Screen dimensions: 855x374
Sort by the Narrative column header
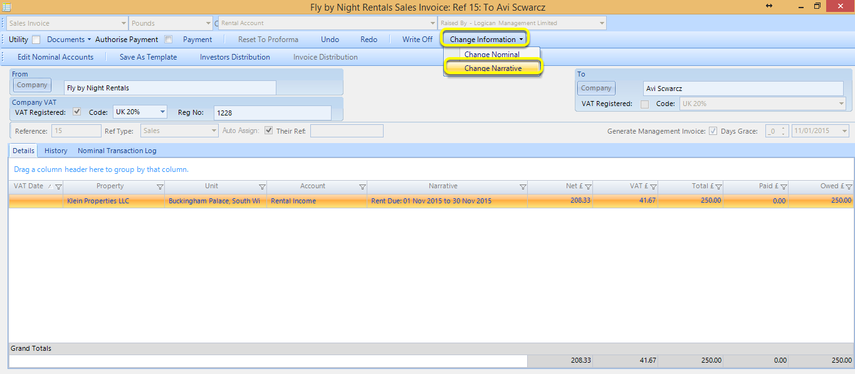point(443,186)
